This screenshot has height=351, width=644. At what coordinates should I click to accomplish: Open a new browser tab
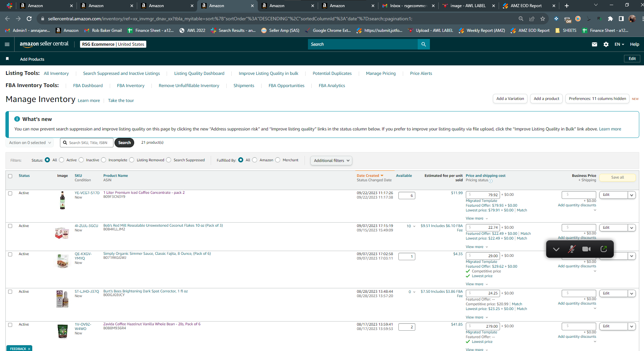567,6
